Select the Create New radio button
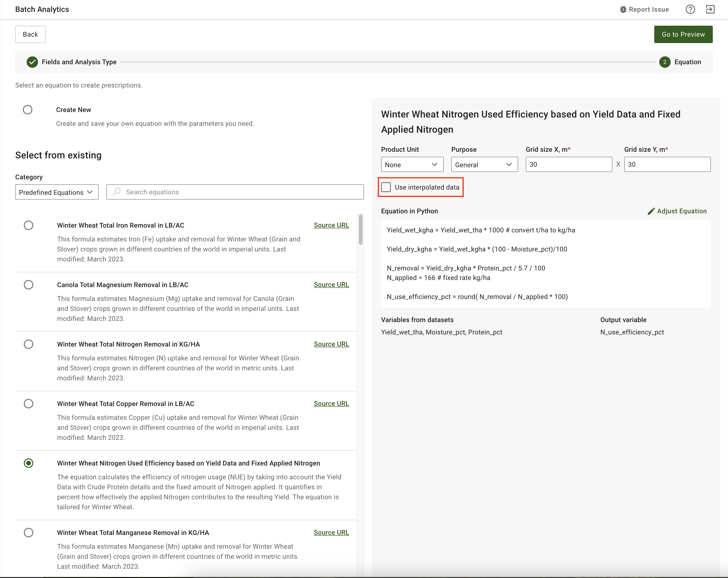Image resolution: width=728 pixels, height=578 pixels. (28, 110)
